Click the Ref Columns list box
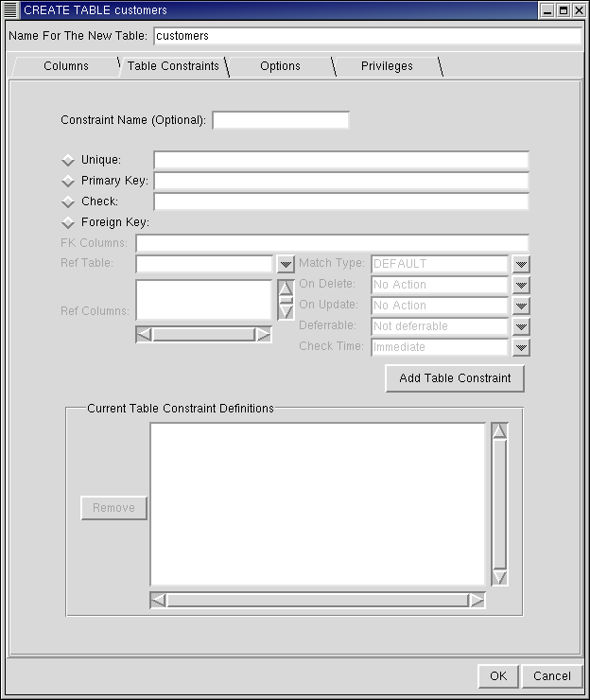Screen dimensions: 590x700 204,300
